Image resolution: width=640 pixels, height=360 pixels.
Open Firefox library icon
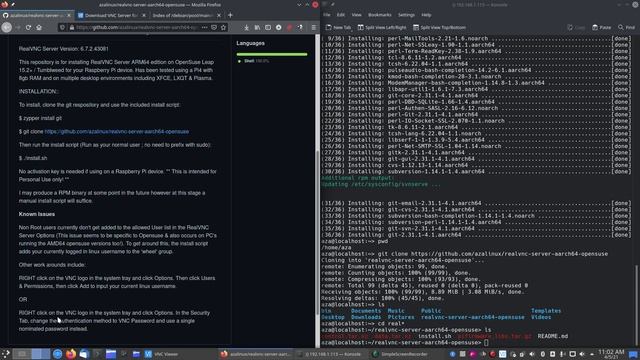point(257,27)
